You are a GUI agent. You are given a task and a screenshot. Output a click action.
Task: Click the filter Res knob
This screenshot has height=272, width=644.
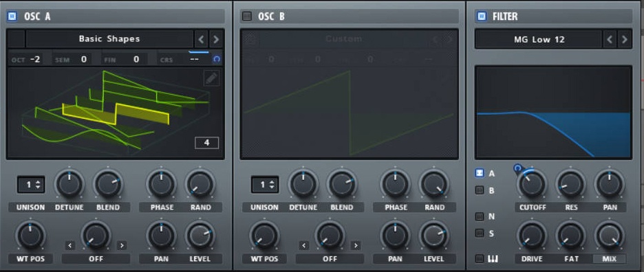(x=571, y=184)
